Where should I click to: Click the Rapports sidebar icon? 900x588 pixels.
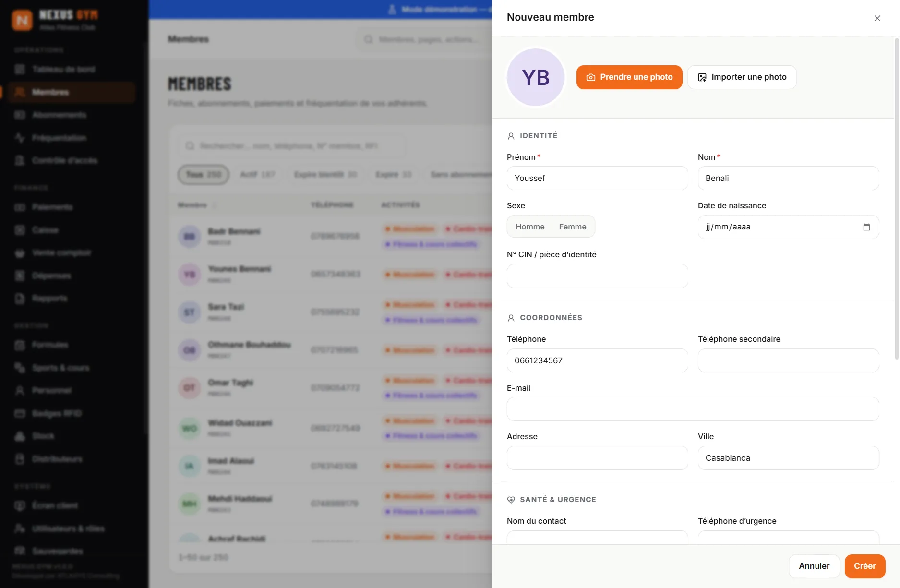(x=20, y=299)
